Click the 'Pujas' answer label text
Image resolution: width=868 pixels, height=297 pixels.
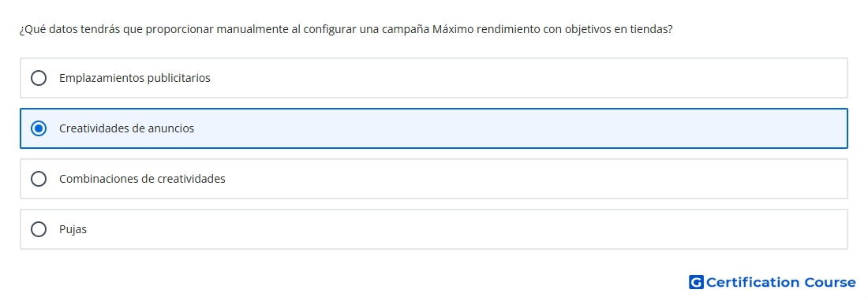tap(73, 229)
